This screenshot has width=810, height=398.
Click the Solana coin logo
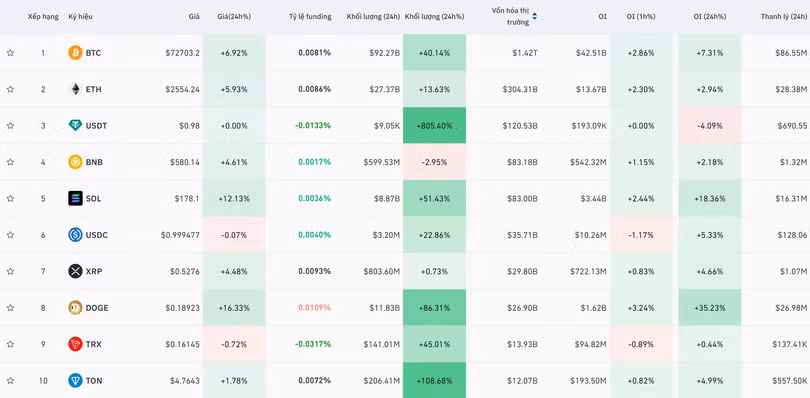(75, 198)
